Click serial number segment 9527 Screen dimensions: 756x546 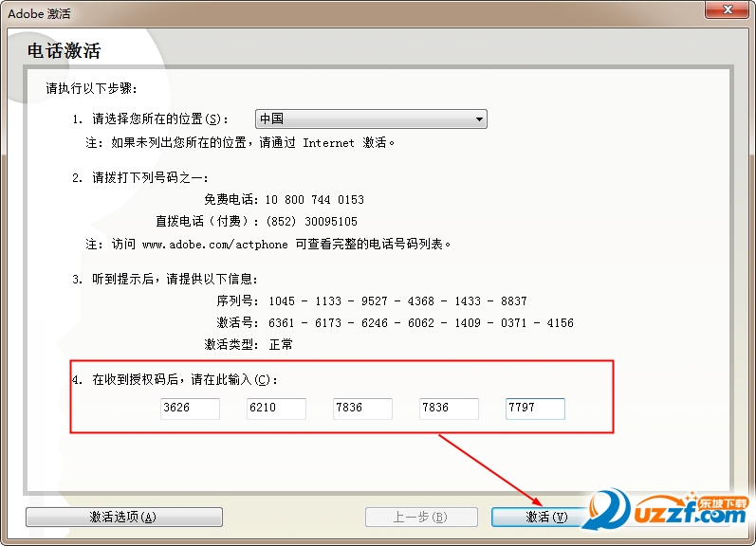(x=375, y=301)
